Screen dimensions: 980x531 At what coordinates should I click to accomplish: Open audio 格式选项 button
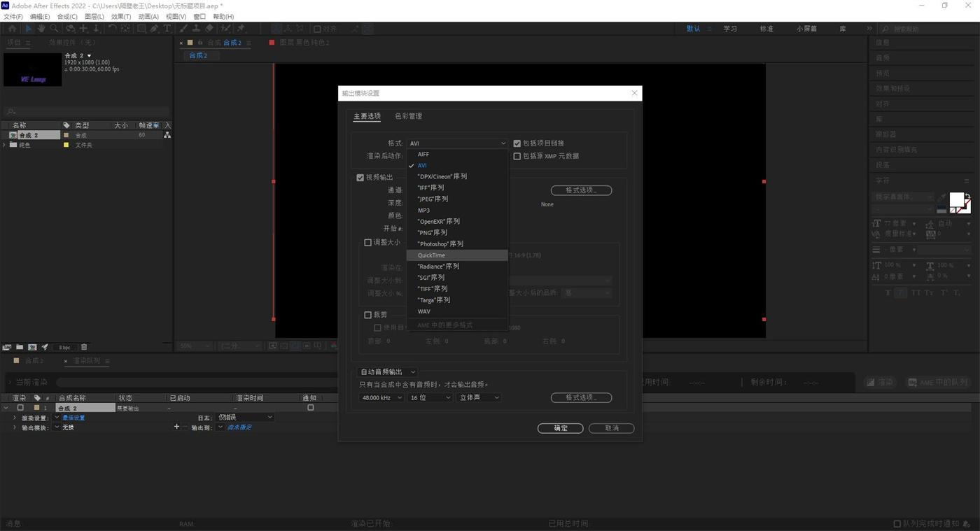pos(581,397)
